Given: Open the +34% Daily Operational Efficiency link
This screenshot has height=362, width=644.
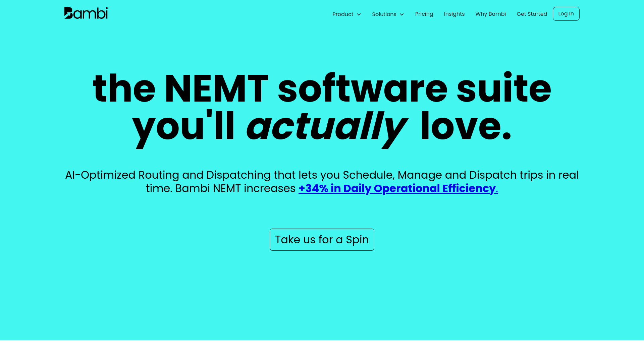Looking at the screenshot, I should pos(398,188).
